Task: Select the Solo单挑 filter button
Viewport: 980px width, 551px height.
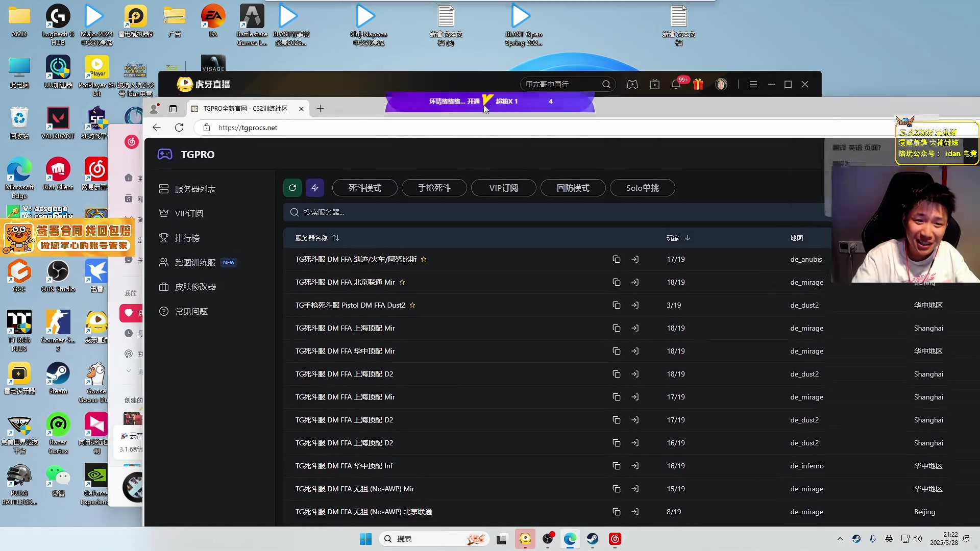Action: coord(642,188)
